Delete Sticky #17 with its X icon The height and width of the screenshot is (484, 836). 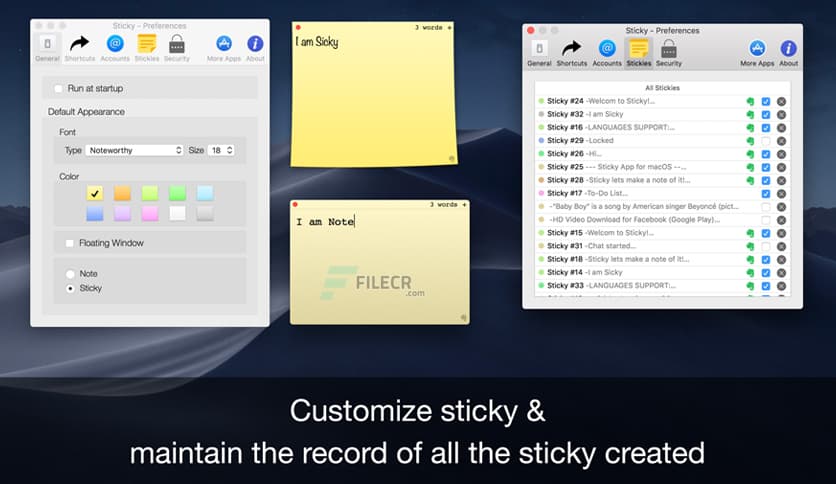pos(781,194)
